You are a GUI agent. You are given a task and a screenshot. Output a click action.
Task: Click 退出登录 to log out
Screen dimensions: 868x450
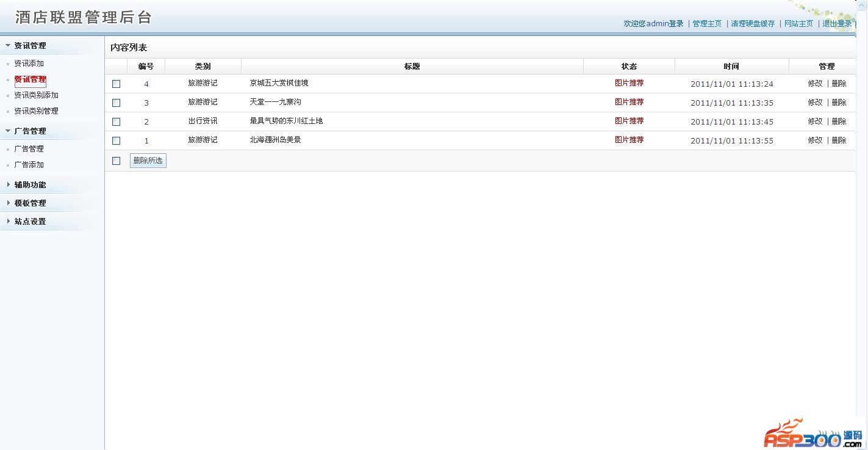(837, 24)
